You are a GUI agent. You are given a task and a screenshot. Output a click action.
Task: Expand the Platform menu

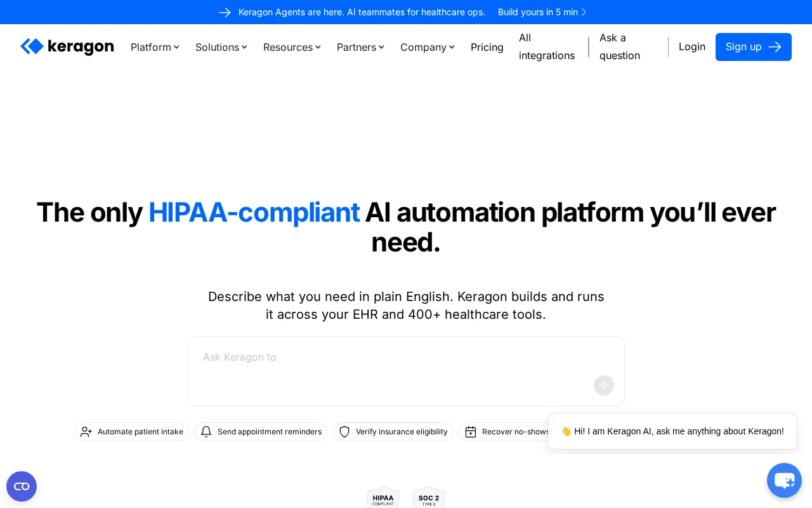(155, 47)
